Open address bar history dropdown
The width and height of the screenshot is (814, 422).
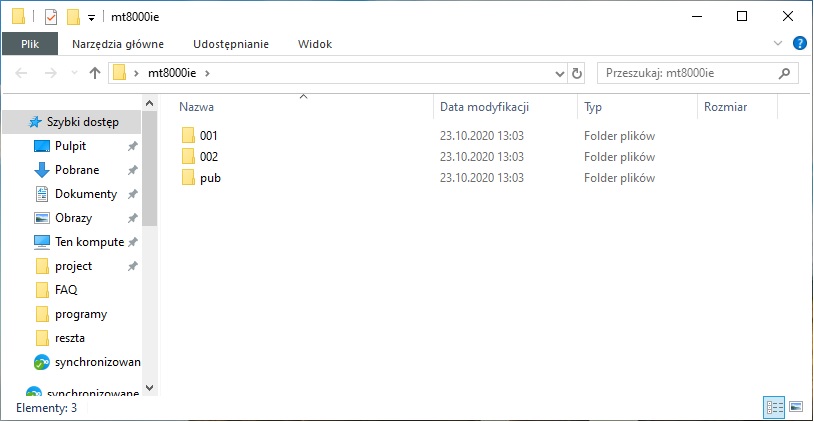pos(560,74)
